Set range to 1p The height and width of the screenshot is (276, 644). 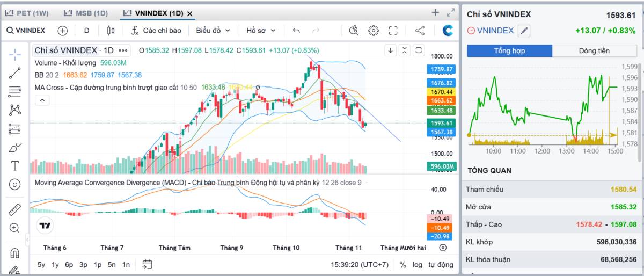pos(98,264)
